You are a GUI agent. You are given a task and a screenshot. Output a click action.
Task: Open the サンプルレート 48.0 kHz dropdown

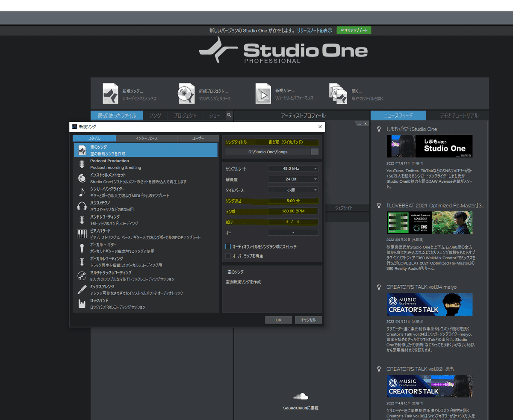coord(293,169)
